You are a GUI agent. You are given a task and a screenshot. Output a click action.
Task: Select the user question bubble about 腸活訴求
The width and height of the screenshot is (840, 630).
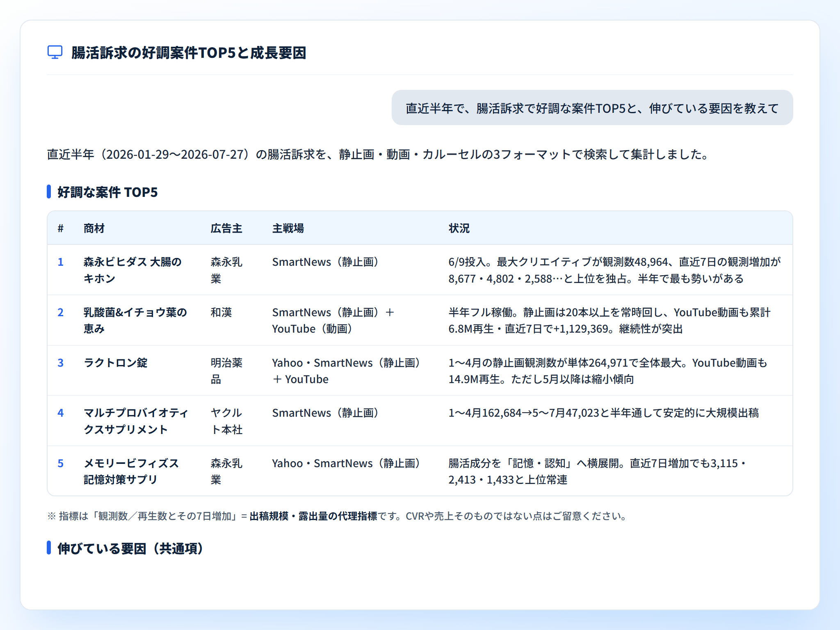point(592,108)
